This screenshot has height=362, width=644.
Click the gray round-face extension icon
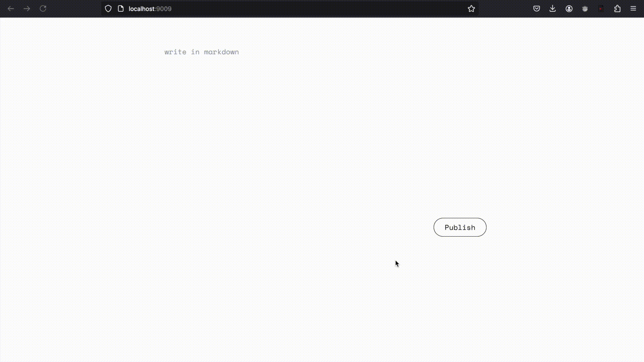coord(585,9)
